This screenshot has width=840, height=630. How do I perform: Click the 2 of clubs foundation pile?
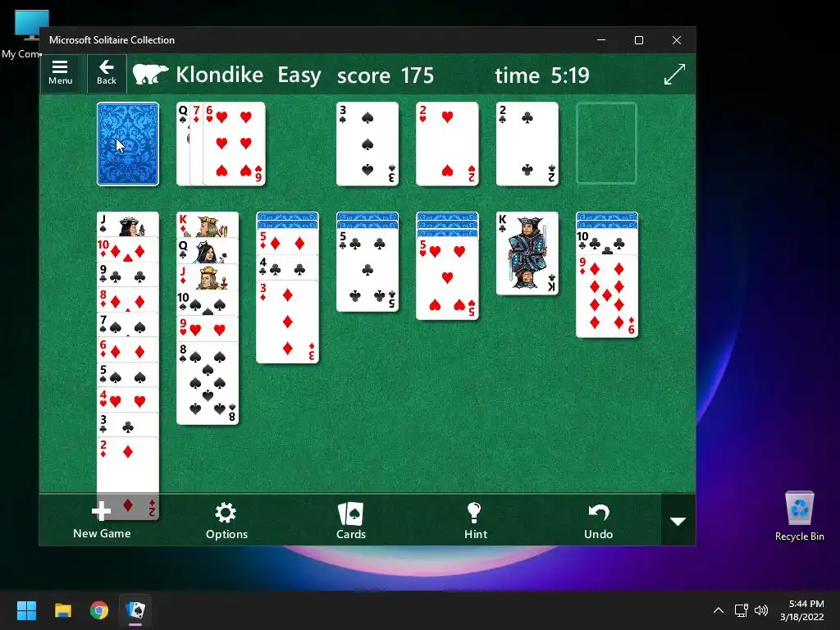tap(527, 144)
